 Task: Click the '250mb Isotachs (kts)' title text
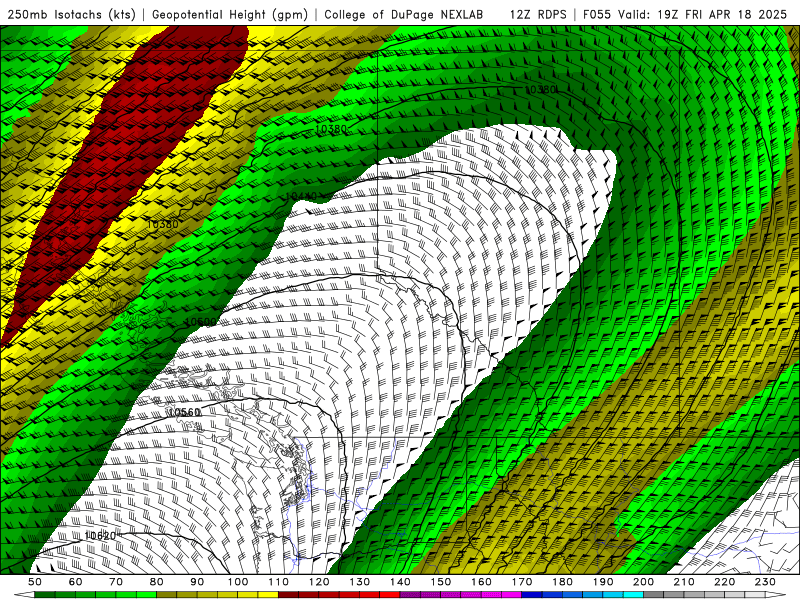(72, 15)
